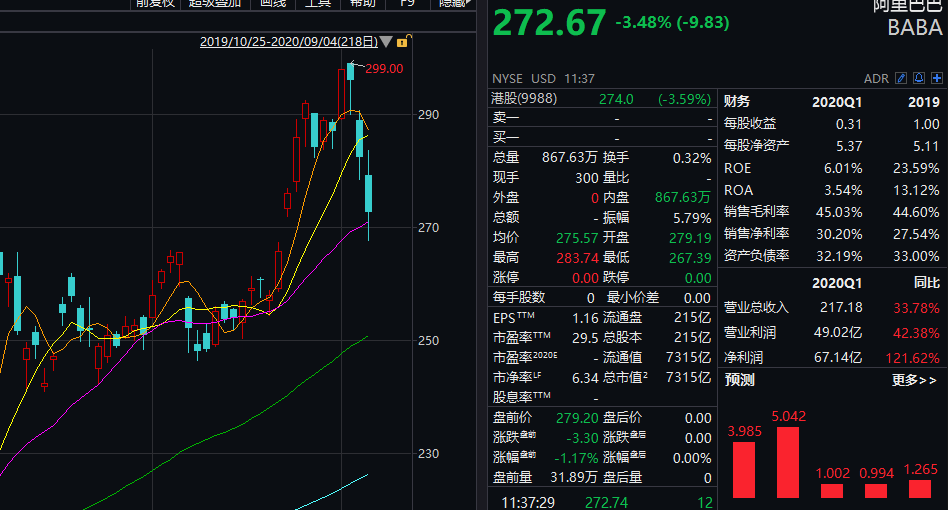Screen dimensions: 948x510
Task: Click the EPS TTM value 1.16
Action: coord(585,318)
